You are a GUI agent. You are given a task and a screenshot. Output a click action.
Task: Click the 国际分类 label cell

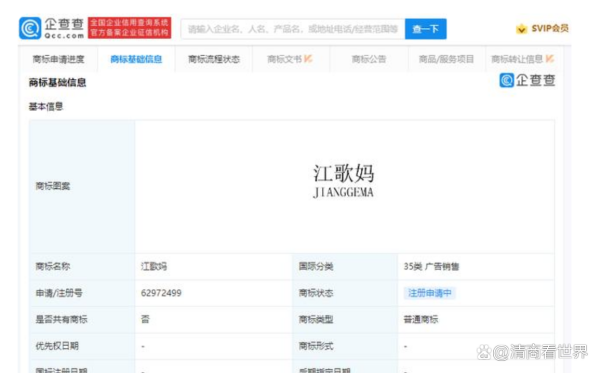coord(345,266)
